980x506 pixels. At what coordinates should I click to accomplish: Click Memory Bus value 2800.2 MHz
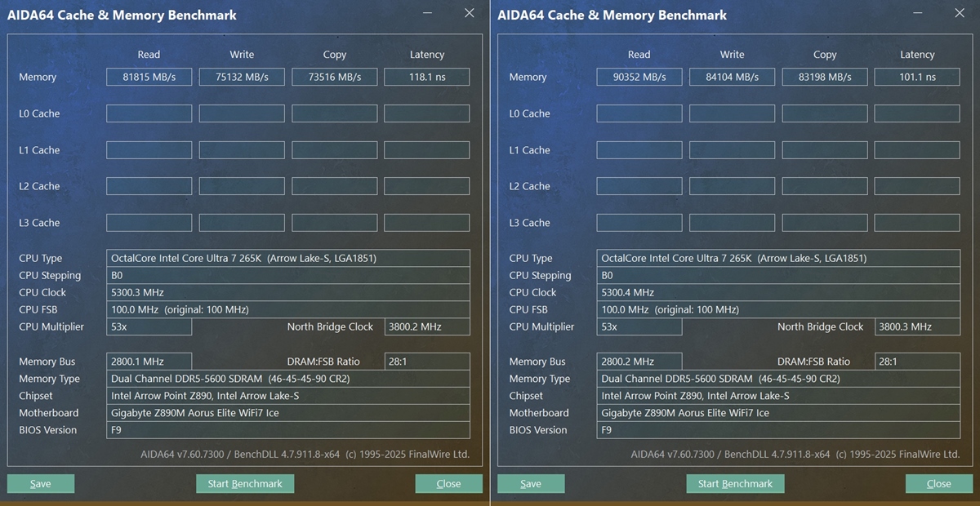(639, 362)
